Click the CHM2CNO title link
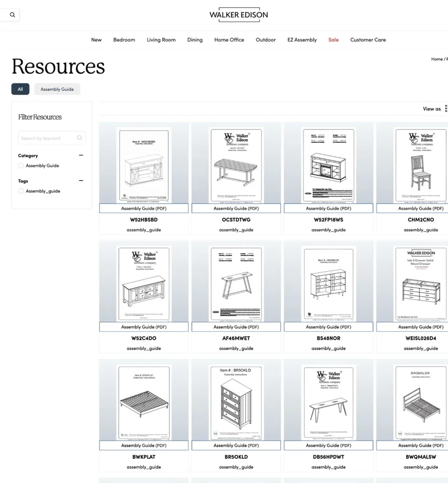 pos(421,219)
